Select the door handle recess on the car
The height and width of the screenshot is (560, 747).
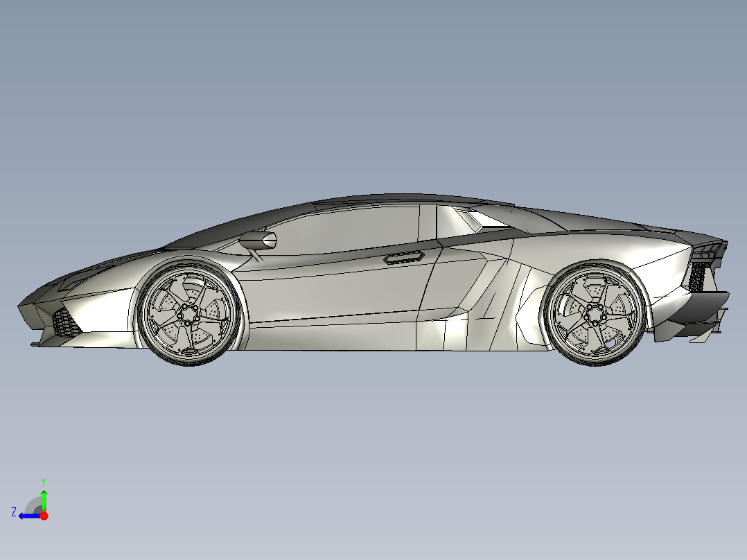pos(404,257)
